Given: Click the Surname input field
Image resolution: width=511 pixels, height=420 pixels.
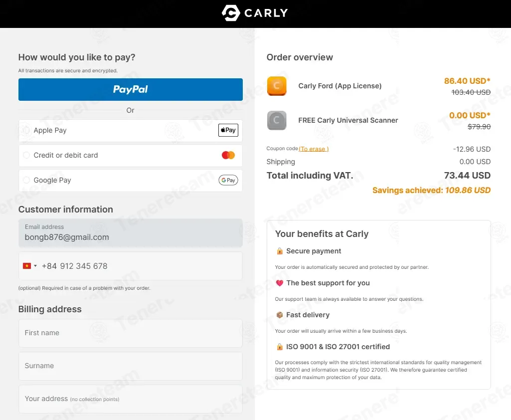Looking at the screenshot, I should coord(130,366).
